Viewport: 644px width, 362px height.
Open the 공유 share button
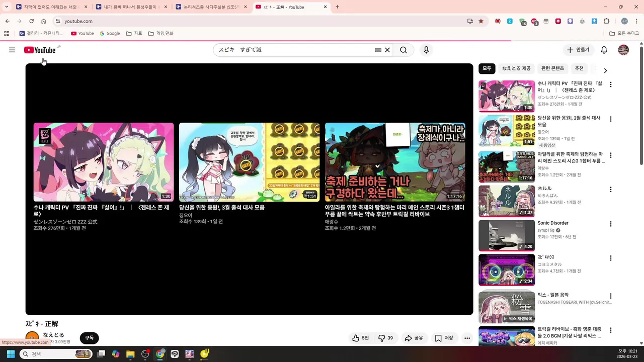(x=414, y=338)
